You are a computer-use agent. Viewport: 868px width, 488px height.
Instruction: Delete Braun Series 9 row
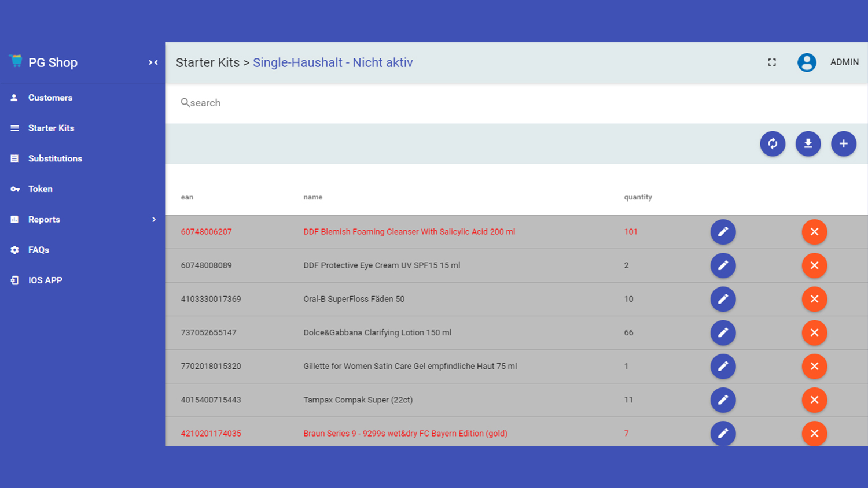[x=814, y=433]
